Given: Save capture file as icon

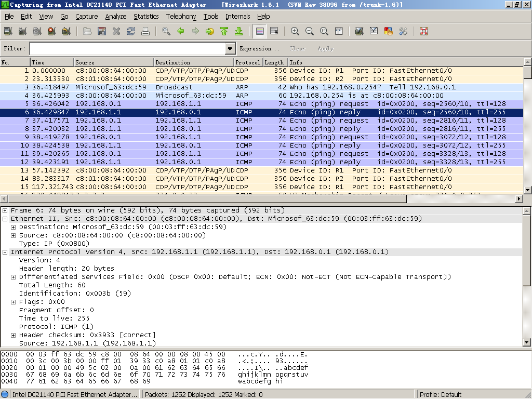Looking at the screenshot, I should pos(102,31).
